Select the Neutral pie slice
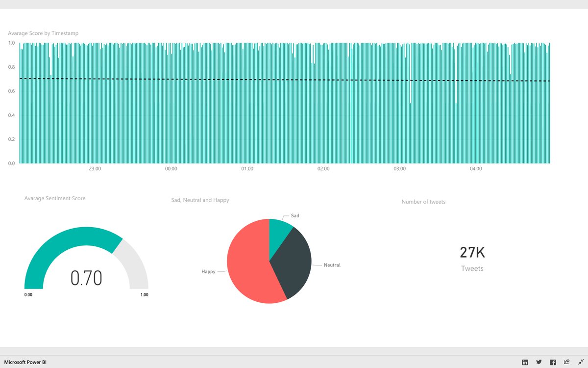Screen dimensions: 588x368 pyautogui.click(x=294, y=263)
